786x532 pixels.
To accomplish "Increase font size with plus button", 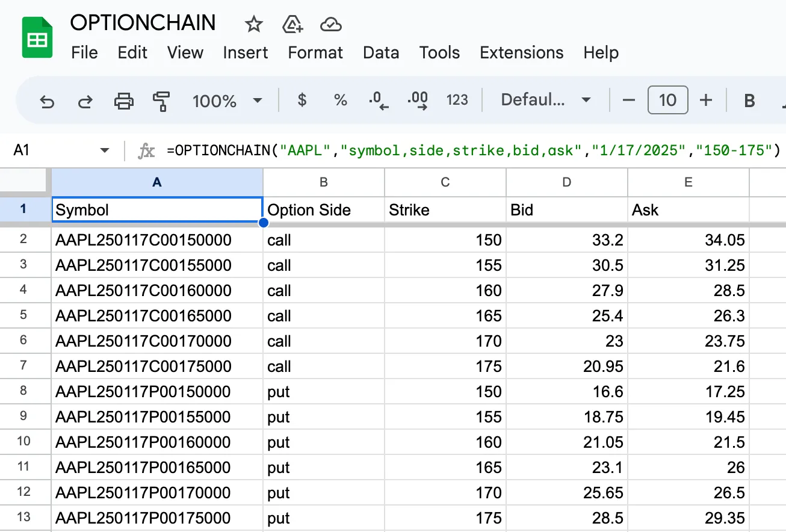I will pyautogui.click(x=706, y=100).
